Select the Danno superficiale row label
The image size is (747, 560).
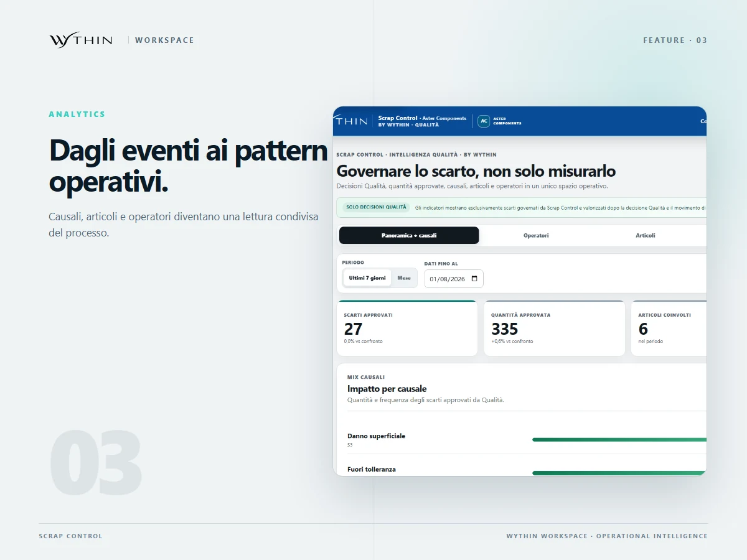(x=376, y=436)
